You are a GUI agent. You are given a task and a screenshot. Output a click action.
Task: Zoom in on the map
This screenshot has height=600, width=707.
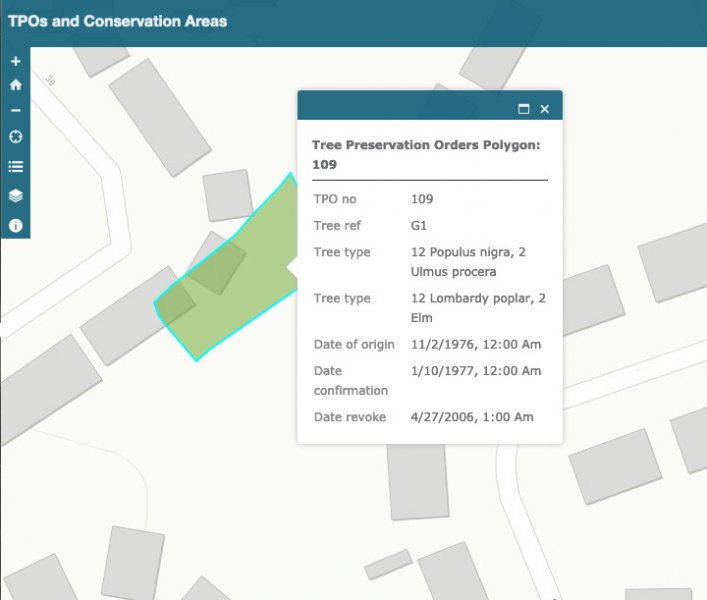(15, 61)
